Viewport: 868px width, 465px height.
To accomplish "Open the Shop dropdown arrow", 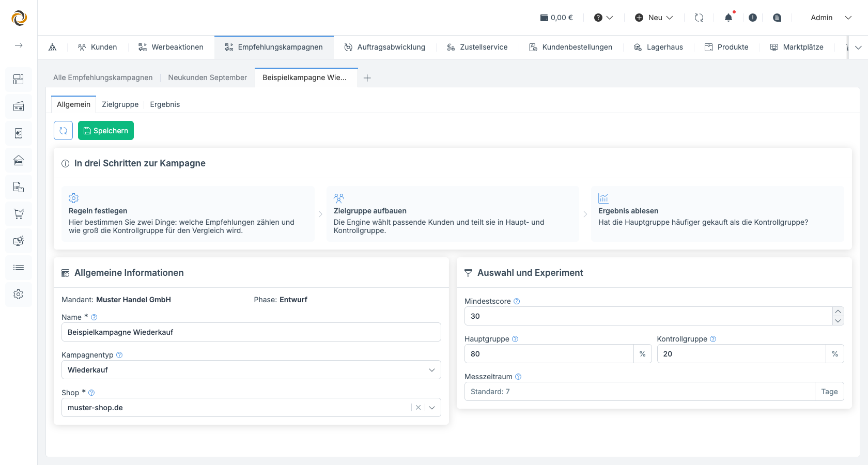I will click(432, 408).
